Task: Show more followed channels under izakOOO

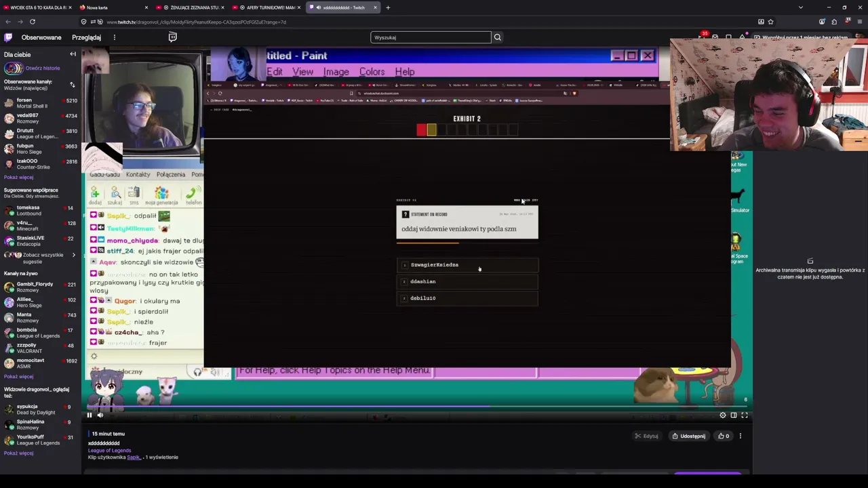Action: 18,177
